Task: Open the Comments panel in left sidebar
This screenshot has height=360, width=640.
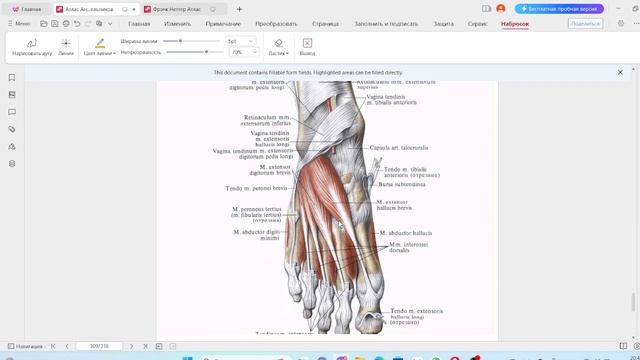Action: pyautogui.click(x=12, y=112)
